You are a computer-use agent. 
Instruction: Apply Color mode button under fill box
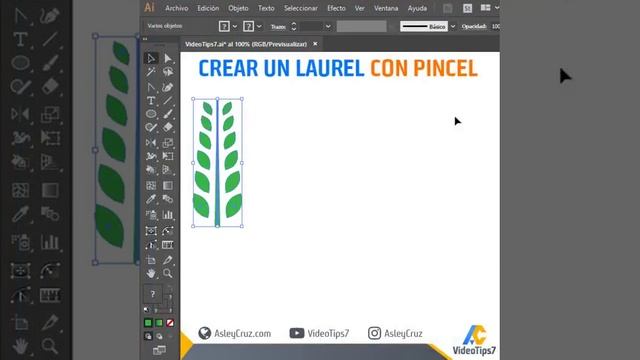pos(148,323)
